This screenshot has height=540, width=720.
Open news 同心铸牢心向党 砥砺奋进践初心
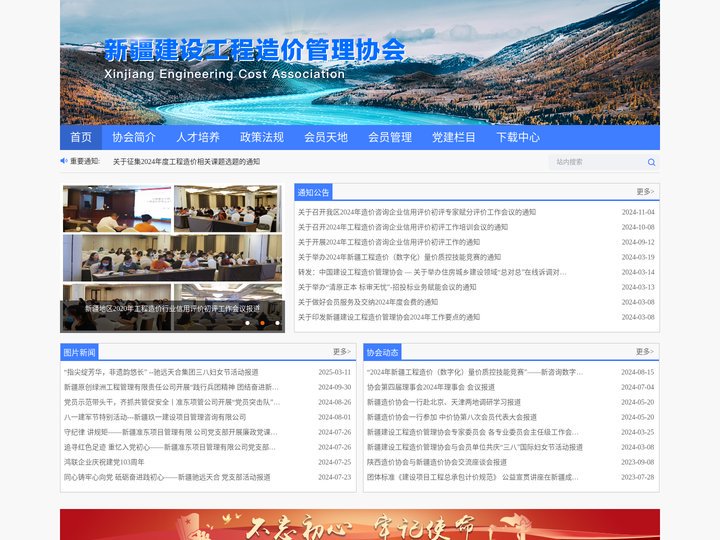(x=167, y=478)
